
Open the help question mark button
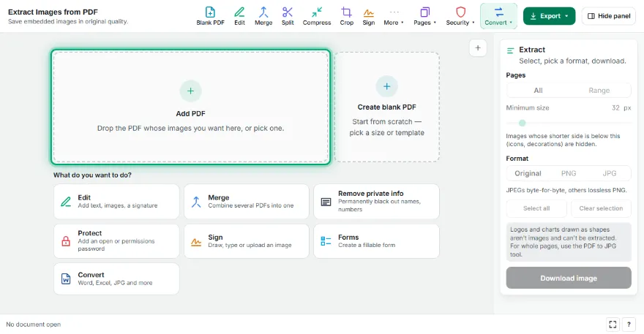click(629, 324)
